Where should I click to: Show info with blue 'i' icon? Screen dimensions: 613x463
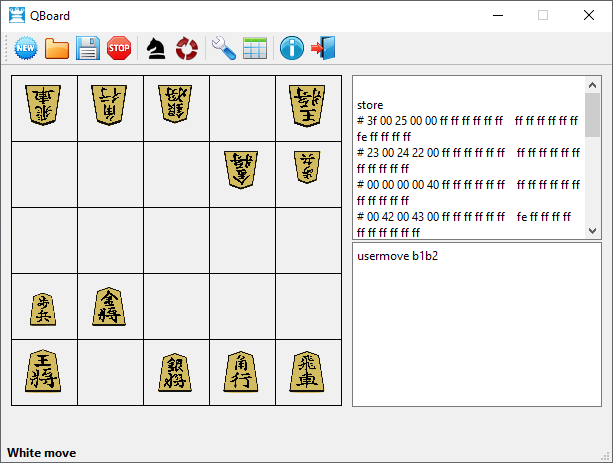[x=292, y=48]
